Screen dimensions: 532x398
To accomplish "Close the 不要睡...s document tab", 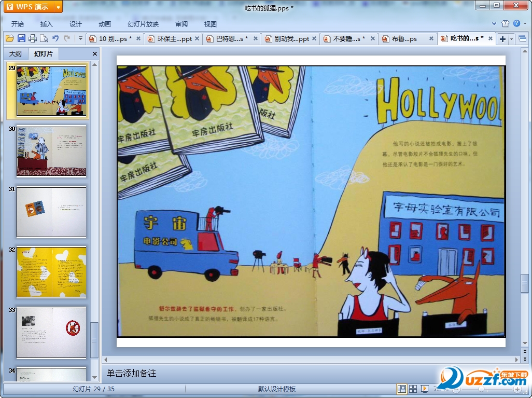I will [372, 39].
